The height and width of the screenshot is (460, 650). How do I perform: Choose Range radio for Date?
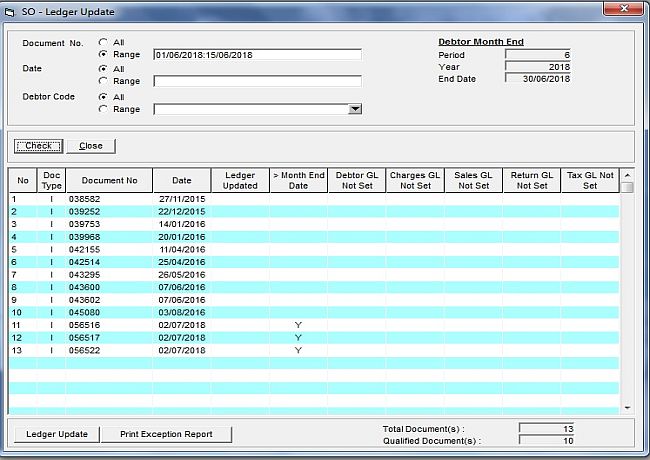(x=103, y=82)
